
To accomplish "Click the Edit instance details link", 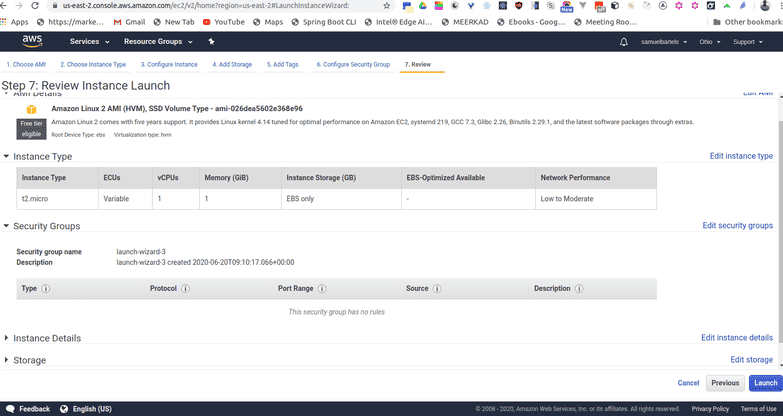I will (x=737, y=338).
